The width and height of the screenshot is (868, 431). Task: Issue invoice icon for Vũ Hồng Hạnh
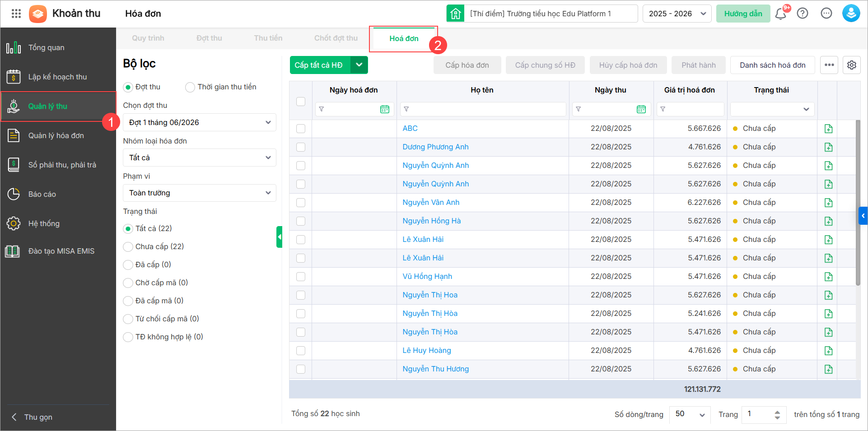tap(828, 277)
